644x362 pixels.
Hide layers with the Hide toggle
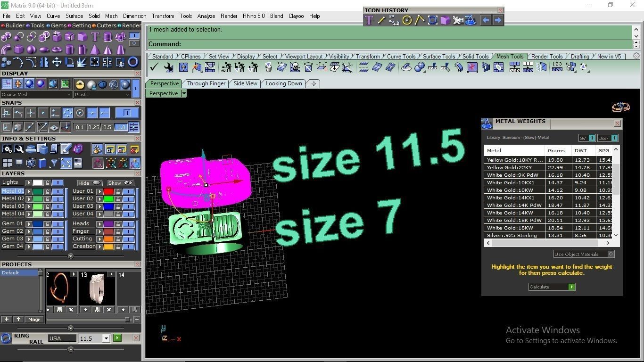click(x=90, y=183)
